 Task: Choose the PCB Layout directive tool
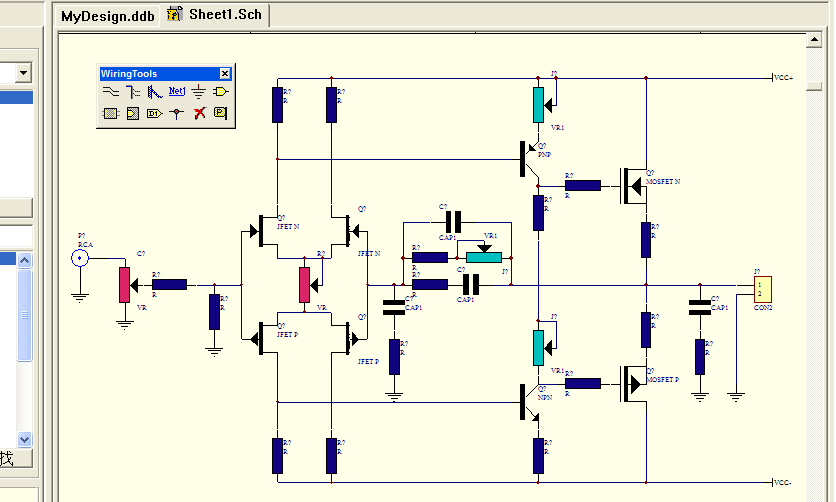pyautogui.click(x=220, y=112)
